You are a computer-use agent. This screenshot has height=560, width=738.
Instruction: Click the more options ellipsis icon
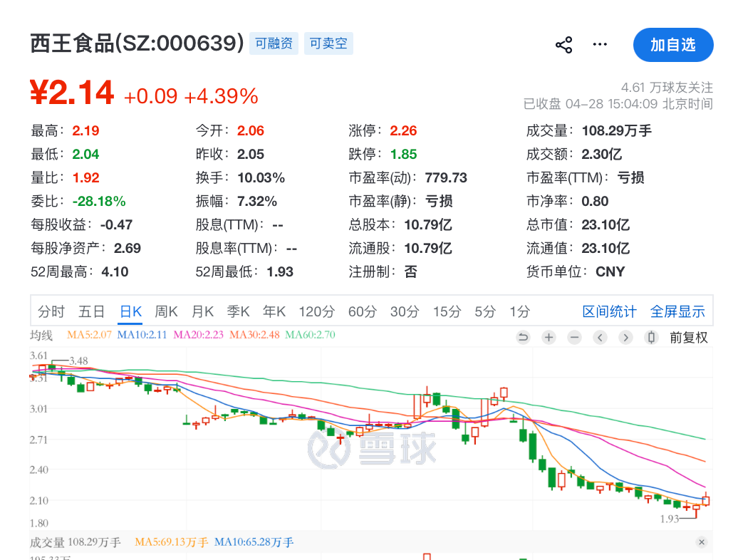599,44
